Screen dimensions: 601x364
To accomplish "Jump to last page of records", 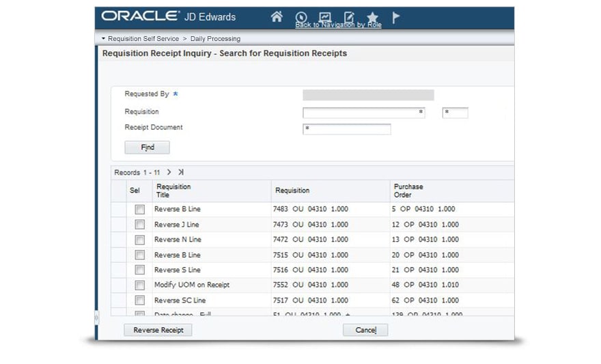I will coord(181,173).
